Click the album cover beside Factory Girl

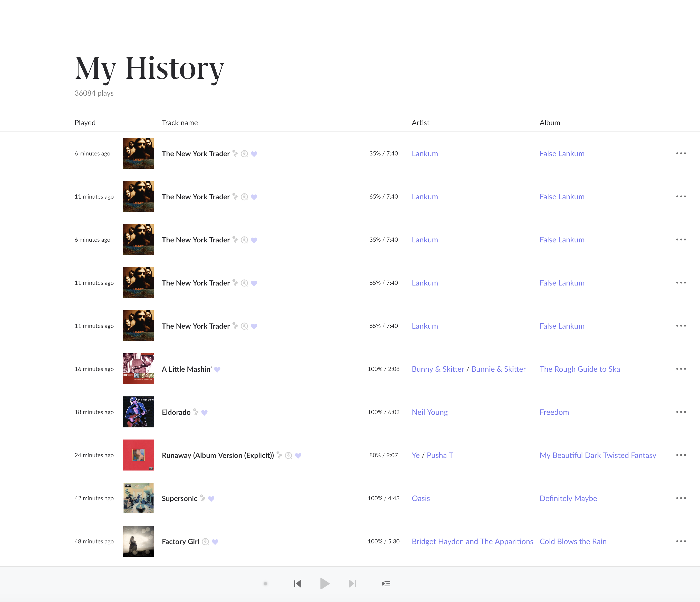point(139,541)
